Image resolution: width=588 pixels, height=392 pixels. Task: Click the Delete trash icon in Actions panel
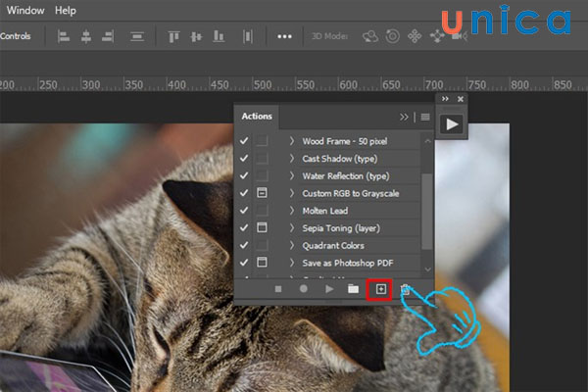405,289
